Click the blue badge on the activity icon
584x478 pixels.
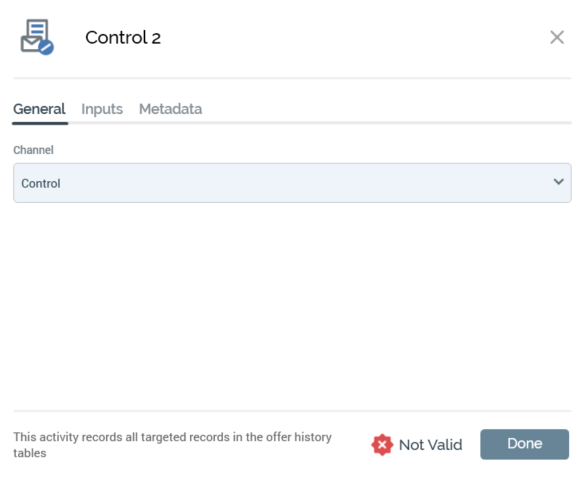click(46, 47)
